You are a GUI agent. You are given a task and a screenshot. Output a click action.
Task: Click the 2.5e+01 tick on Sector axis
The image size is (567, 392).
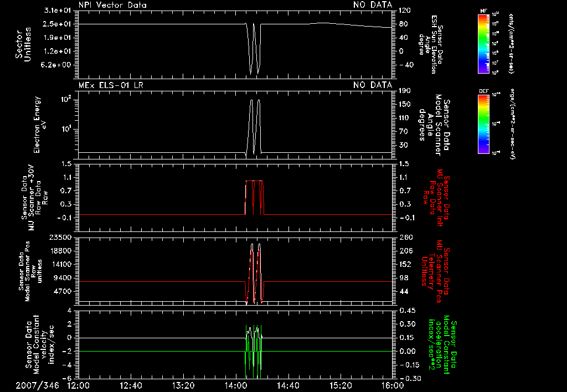57,24
